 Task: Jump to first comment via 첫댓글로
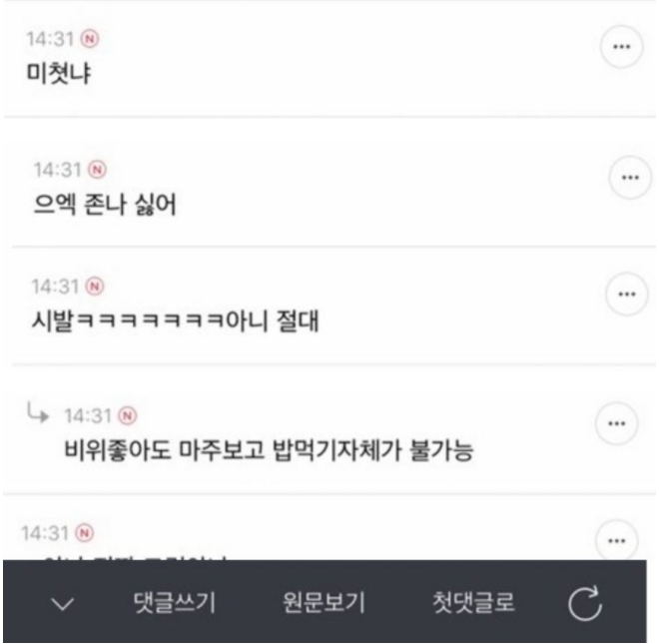click(473, 603)
